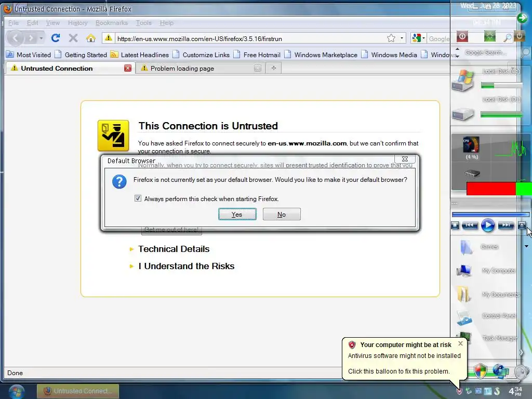Click the Windows Security shield in sidebar

tap(480, 371)
